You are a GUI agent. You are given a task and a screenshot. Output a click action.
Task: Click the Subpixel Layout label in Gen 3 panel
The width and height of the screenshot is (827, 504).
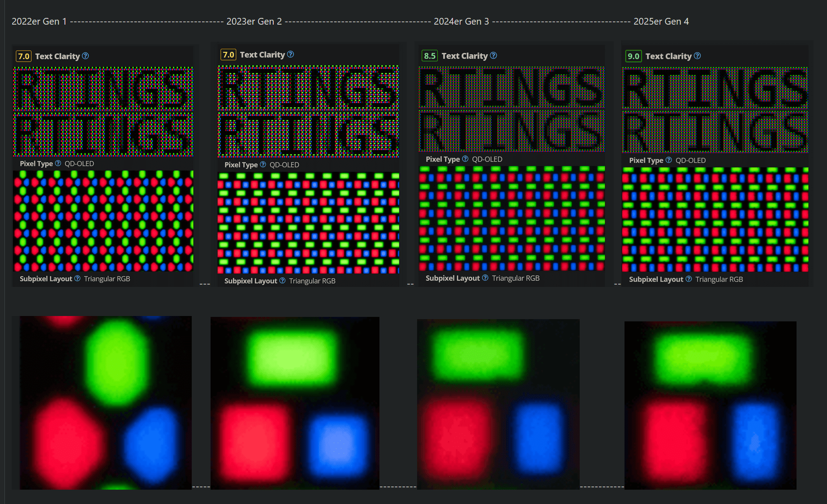(452, 278)
